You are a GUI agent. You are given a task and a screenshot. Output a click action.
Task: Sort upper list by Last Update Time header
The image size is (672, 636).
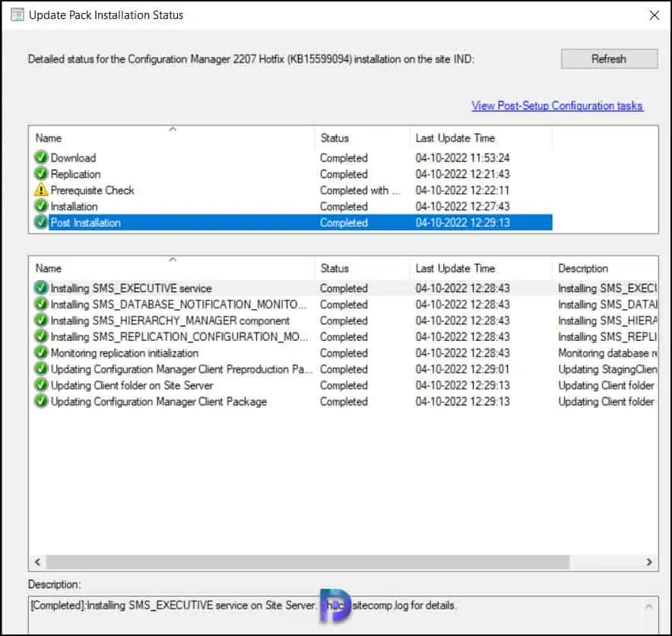pos(481,138)
